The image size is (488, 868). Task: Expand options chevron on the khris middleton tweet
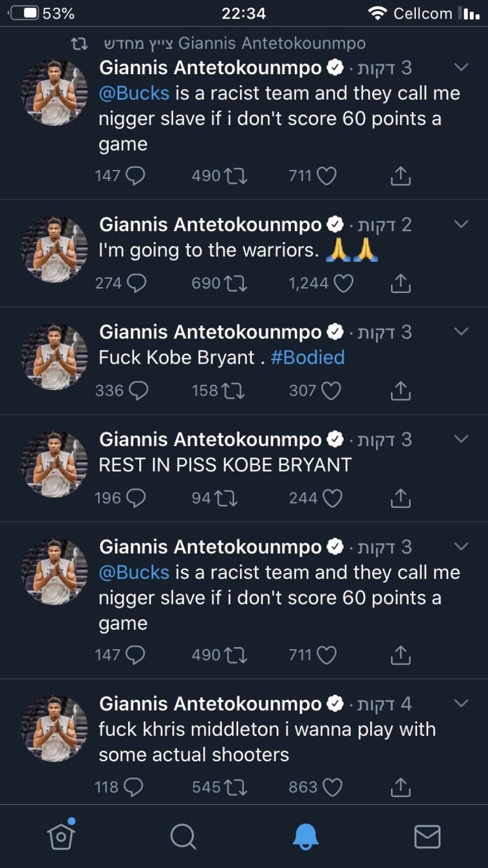coord(461,703)
